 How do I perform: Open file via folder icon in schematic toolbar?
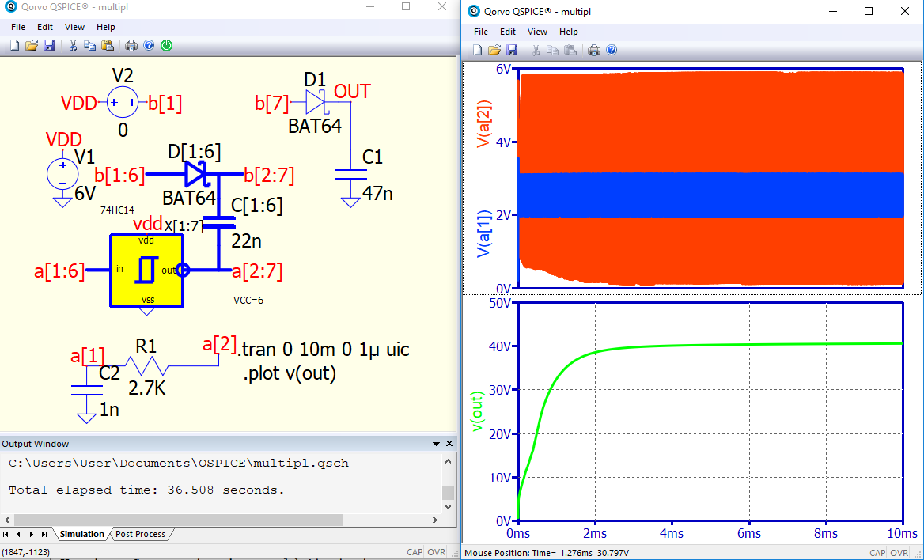pyautogui.click(x=32, y=45)
